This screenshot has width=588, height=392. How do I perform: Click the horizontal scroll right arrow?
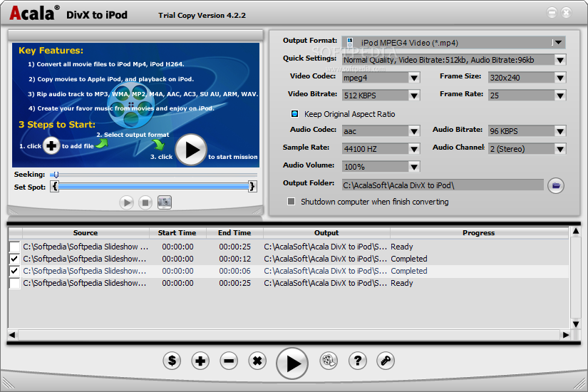click(x=566, y=335)
